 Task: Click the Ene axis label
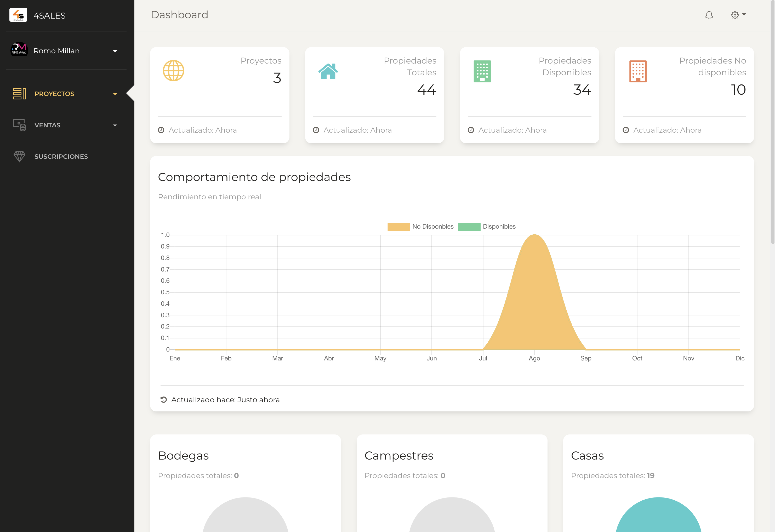[x=175, y=358]
